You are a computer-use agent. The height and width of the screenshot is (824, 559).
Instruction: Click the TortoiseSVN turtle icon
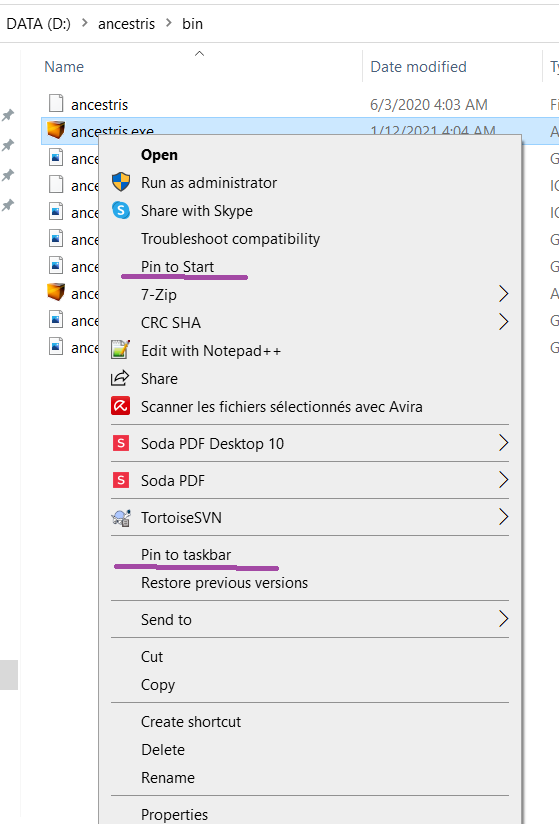click(x=121, y=518)
